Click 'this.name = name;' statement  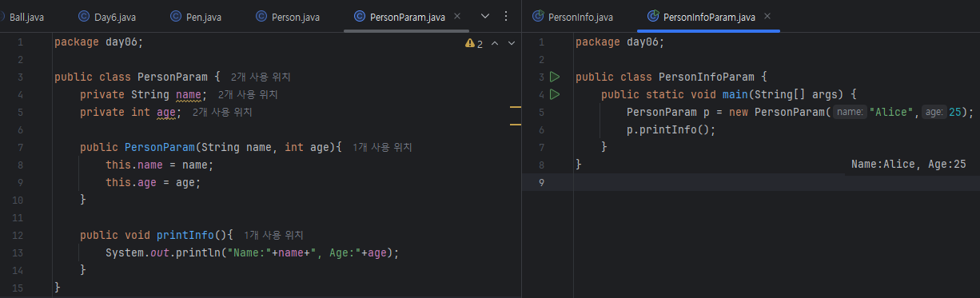(x=160, y=165)
